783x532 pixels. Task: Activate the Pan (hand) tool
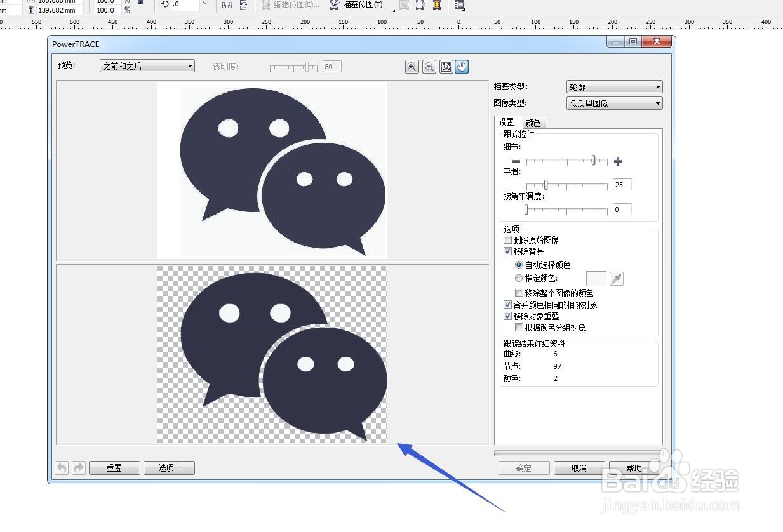[462, 67]
